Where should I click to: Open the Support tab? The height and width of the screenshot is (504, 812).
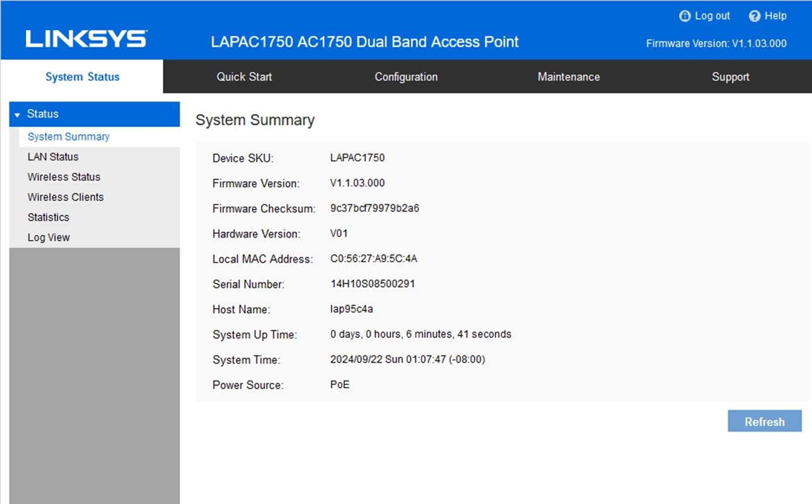730,77
